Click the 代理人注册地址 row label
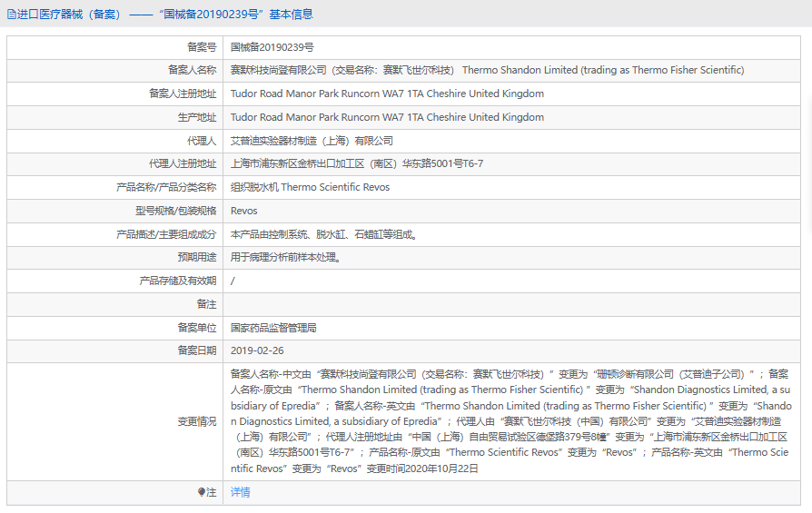Image resolution: width=812 pixels, height=513 pixels. coord(183,164)
